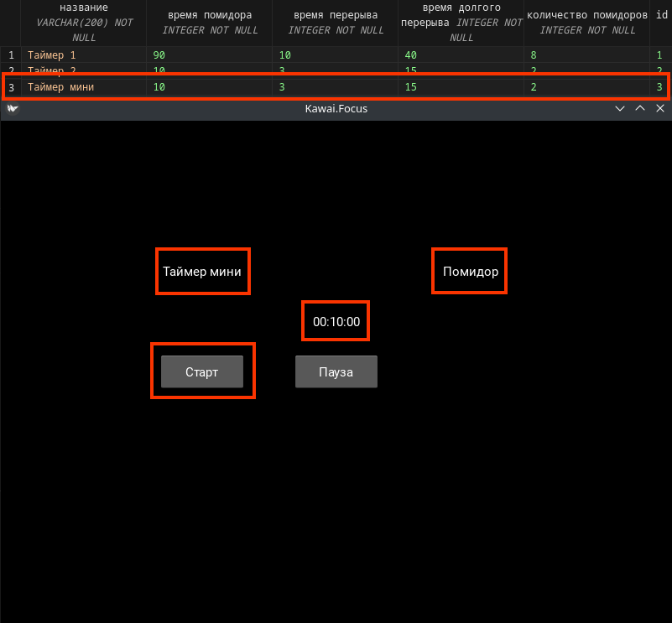Maximize the Kawai.Focus window with up chevron
This screenshot has height=623, width=672.
coord(640,108)
